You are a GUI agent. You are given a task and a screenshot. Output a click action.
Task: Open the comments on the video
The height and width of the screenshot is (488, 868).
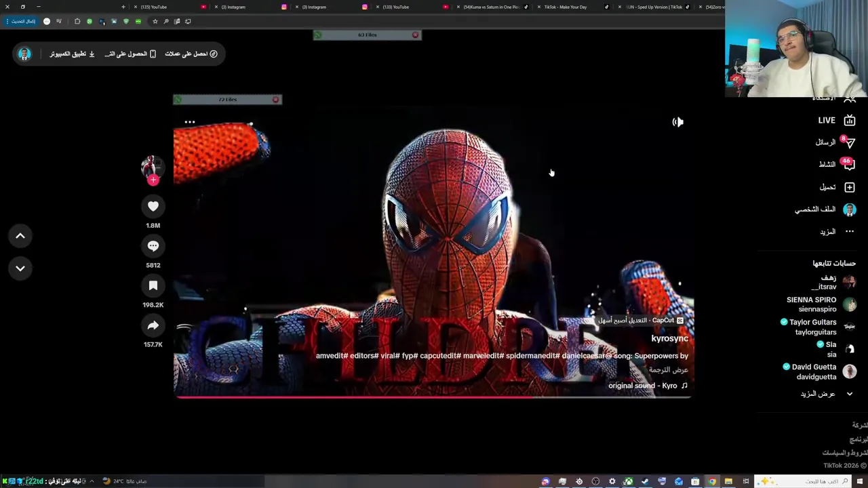pos(153,246)
